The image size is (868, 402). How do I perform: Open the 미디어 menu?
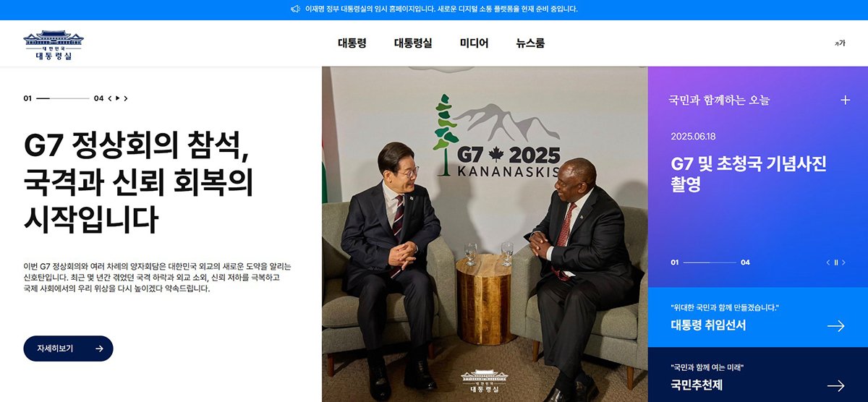click(475, 43)
